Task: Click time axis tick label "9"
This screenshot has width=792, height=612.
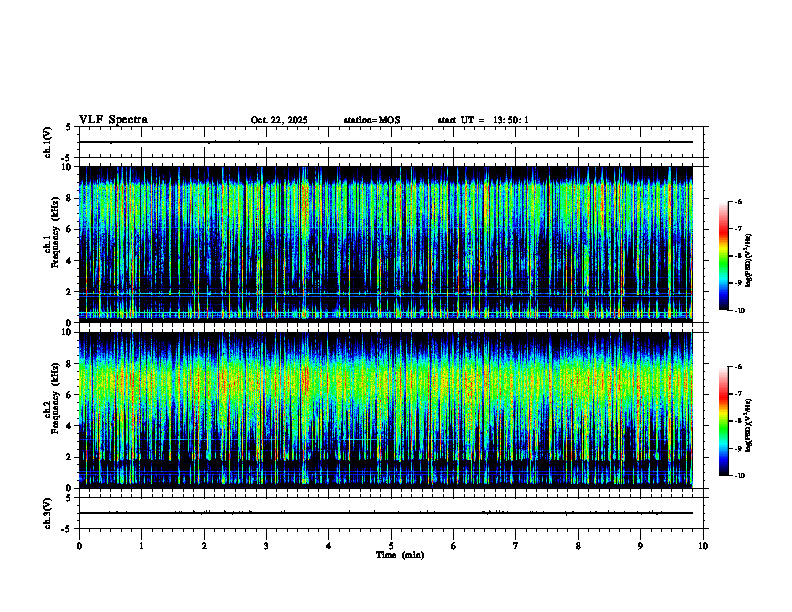Action: (x=640, y=546)
